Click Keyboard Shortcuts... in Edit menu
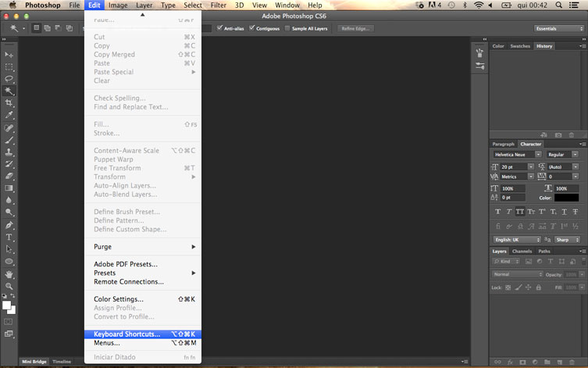Viewport: 588px width, 368px height. [x=127, y=334]
